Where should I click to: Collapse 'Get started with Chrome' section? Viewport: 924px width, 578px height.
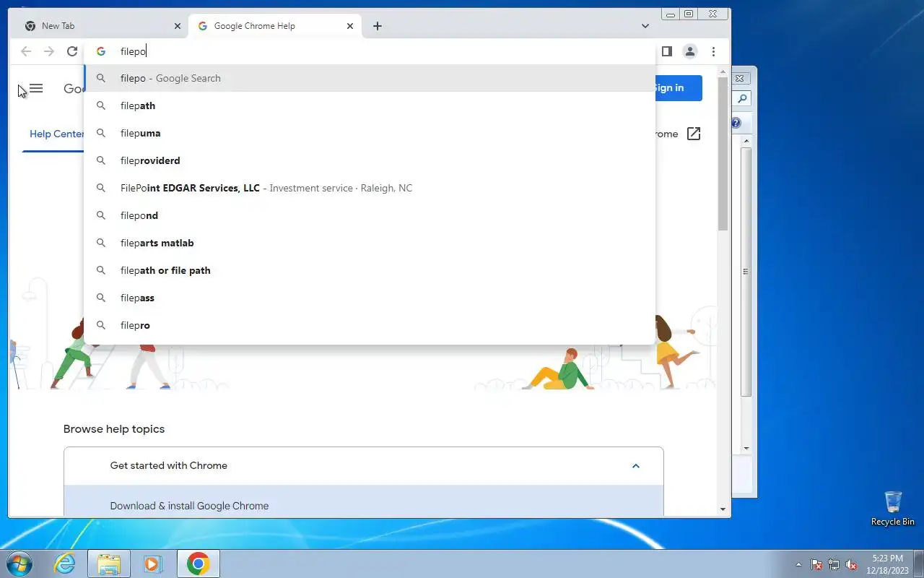636,466
